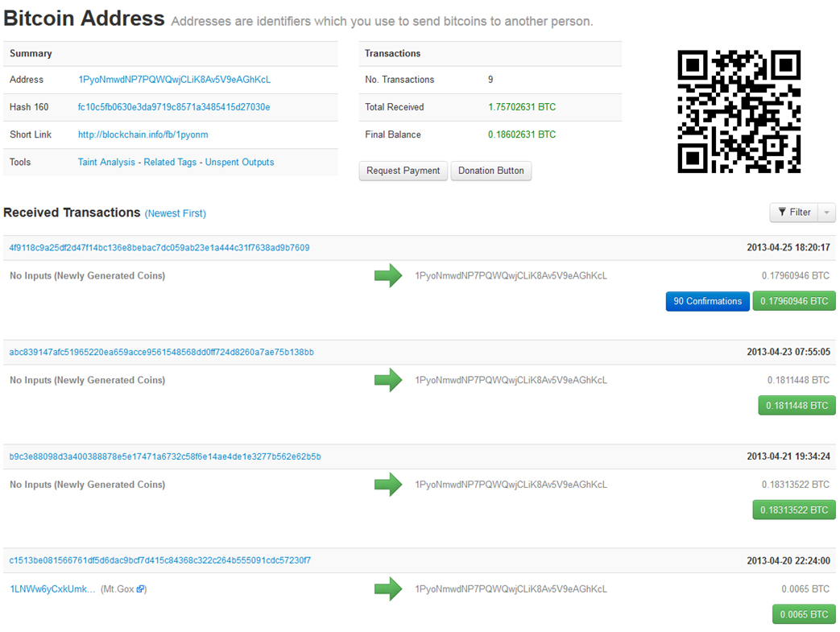840x632 pixels.
Task: Click the Filter button
Action: 794,213
